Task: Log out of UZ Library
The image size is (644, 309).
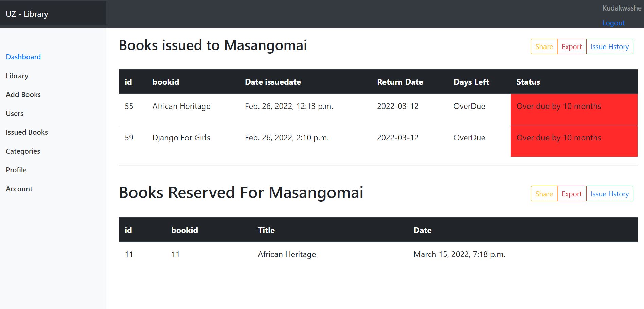Action: 613,23
